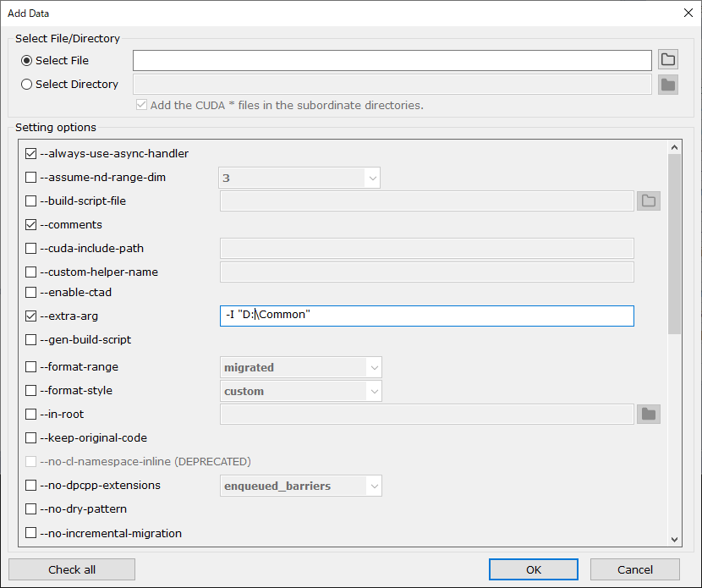
Task: Confirm the dialog with OK
Action: 533,569
